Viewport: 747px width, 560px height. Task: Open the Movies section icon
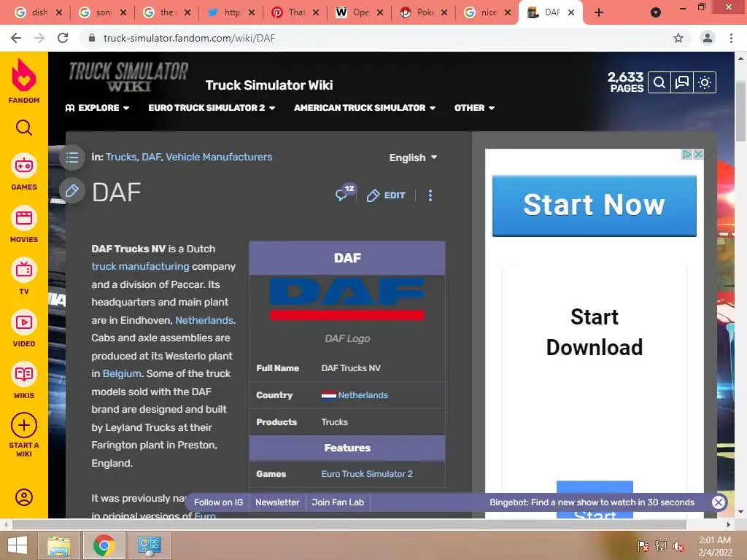tap(24, 218)
